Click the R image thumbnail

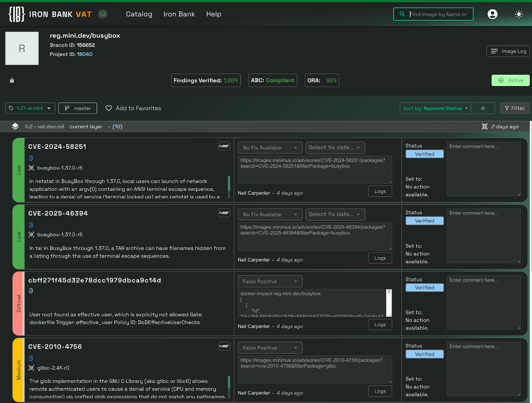pos(22,48)
